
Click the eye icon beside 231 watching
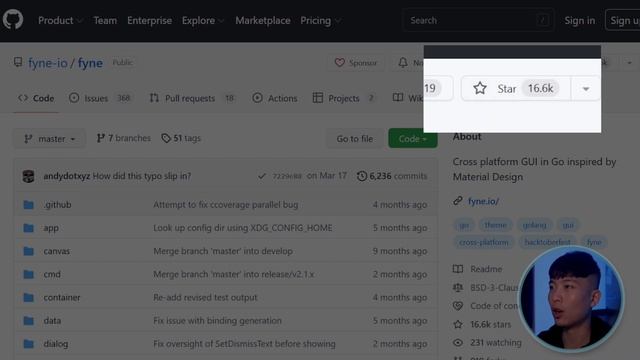[x=458, y=343]
